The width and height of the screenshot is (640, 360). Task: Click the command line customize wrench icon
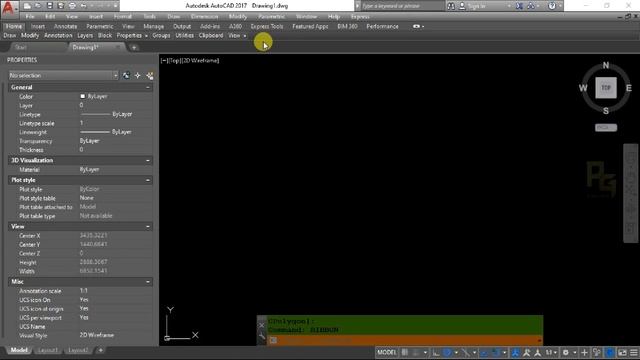click(x=262, y=337)
